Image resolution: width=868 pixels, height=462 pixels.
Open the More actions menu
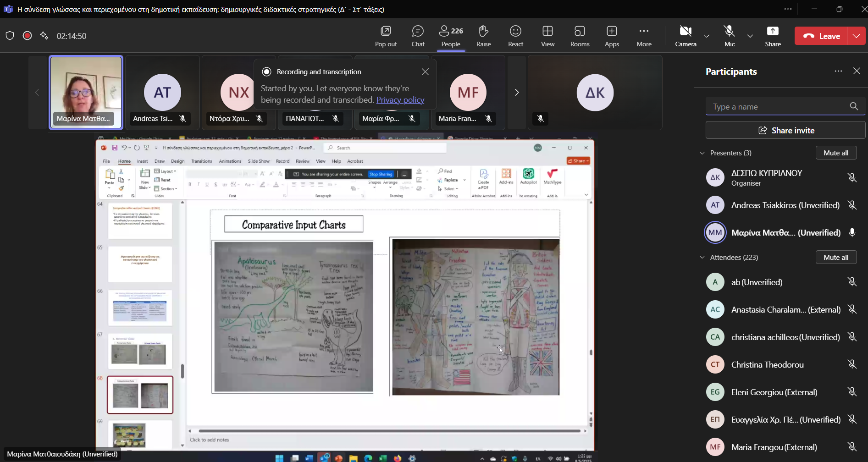(644, 36)
